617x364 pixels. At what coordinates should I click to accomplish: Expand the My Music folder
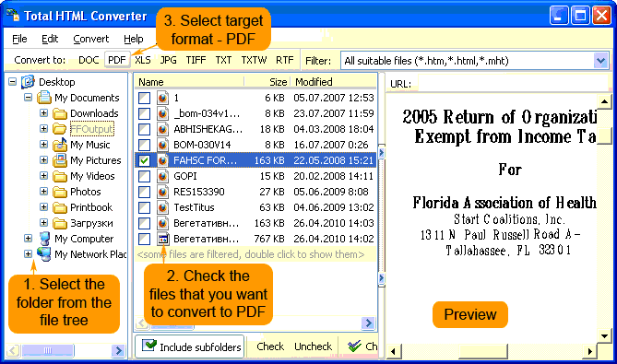[43, 145]
